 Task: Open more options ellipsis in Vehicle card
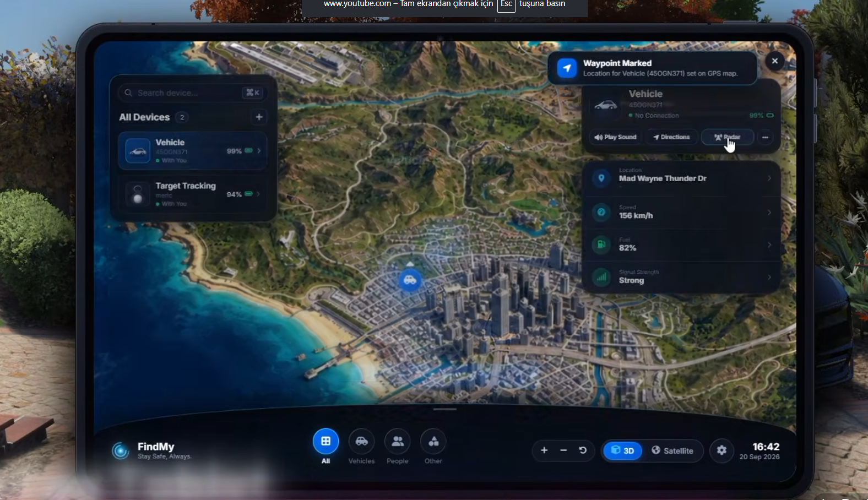point(765,137)
